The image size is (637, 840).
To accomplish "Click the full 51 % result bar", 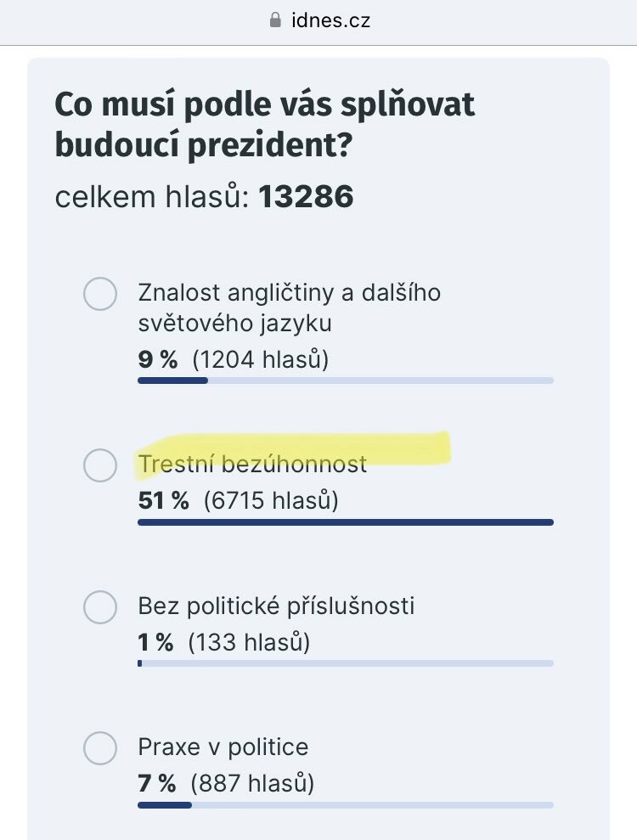I will point(346,522).
